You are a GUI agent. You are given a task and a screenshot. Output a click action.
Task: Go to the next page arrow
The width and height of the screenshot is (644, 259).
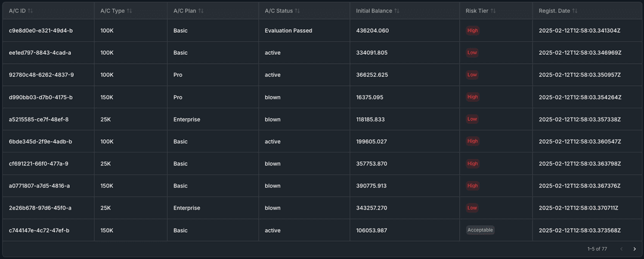pyautogui.click(x=634, y=249)
